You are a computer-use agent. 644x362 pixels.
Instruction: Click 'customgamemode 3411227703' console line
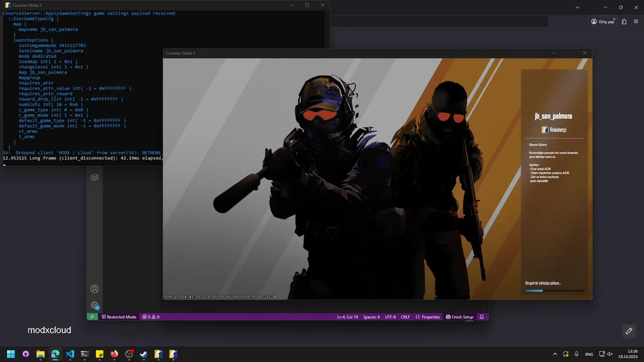click(x=52, y=45)
